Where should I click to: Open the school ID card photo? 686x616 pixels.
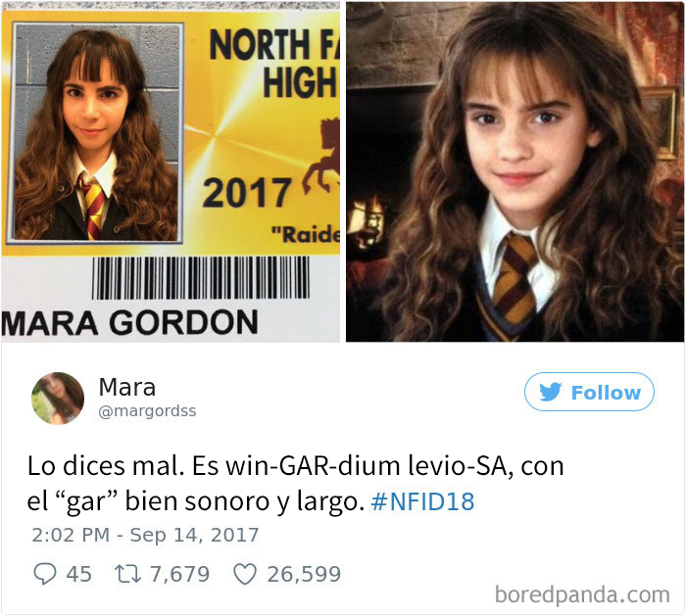171,171
